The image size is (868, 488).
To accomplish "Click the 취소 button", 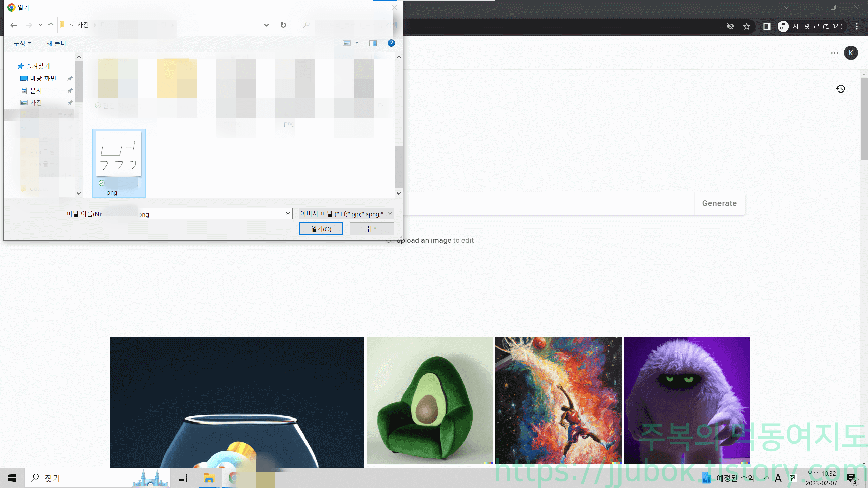I will tap(372, 229).
